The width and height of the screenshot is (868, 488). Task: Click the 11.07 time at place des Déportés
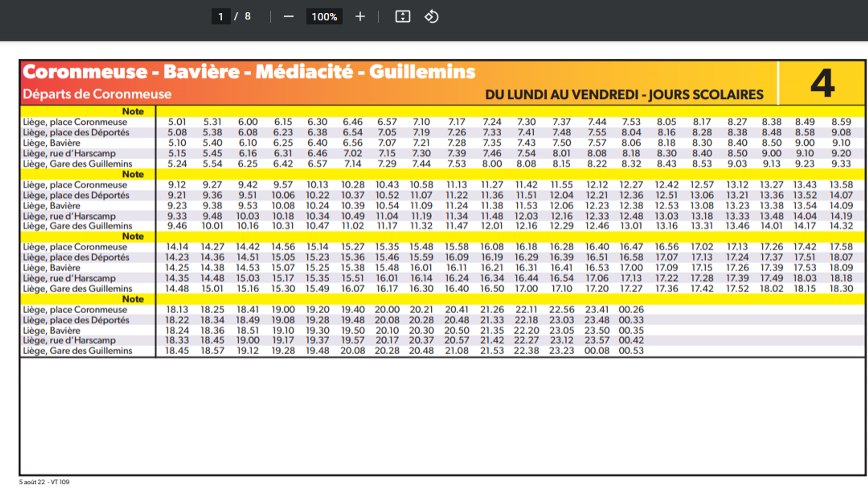pos(421,195)
